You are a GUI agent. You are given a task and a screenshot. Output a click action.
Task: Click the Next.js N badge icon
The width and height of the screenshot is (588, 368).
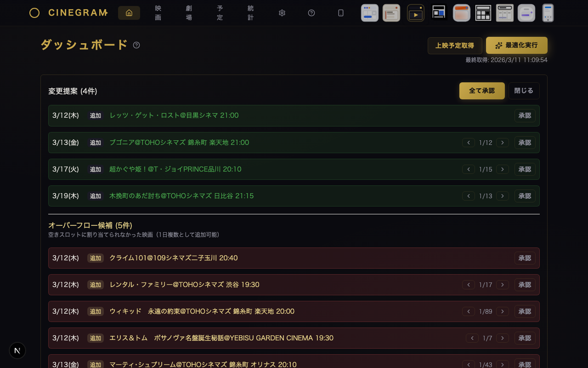point(17,351)
